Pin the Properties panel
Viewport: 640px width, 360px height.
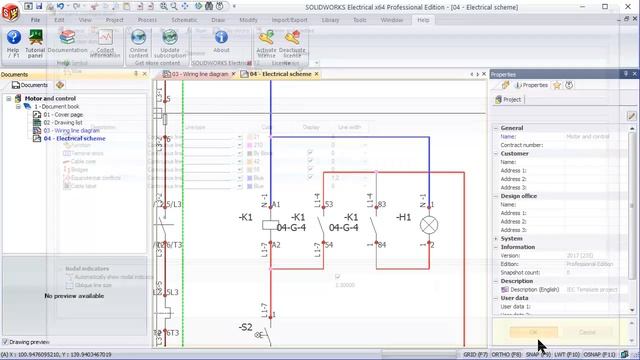coord(626,74)
